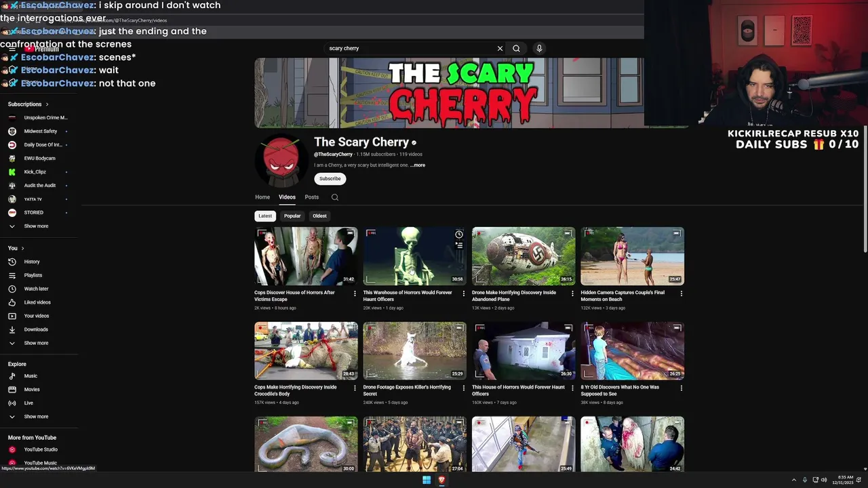This screenshot has height=488, width=868.
Task: Open the taskbar volume icon
Action: tap(824, 480)
